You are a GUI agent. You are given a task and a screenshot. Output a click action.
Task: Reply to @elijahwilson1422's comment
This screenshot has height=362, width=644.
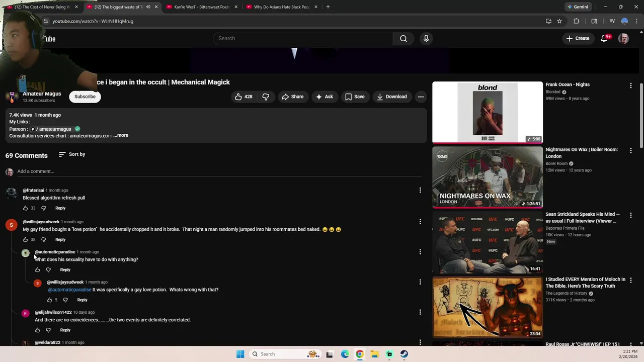65,330
